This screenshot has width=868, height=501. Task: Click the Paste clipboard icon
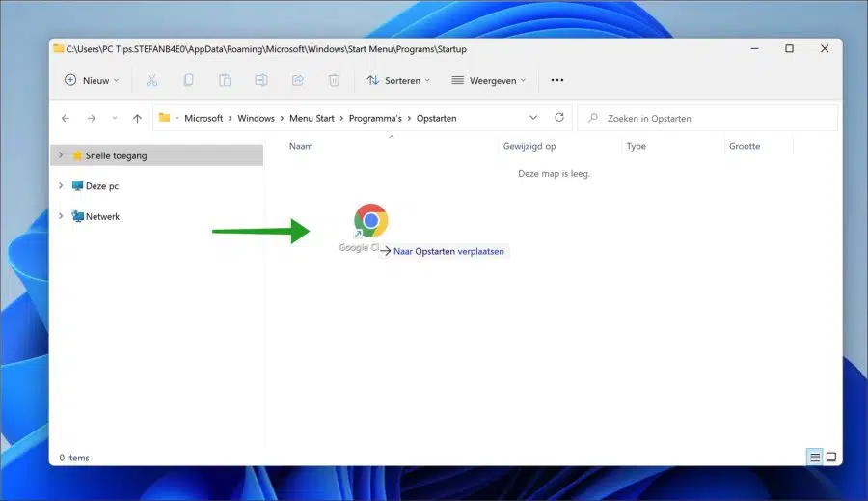225,80
